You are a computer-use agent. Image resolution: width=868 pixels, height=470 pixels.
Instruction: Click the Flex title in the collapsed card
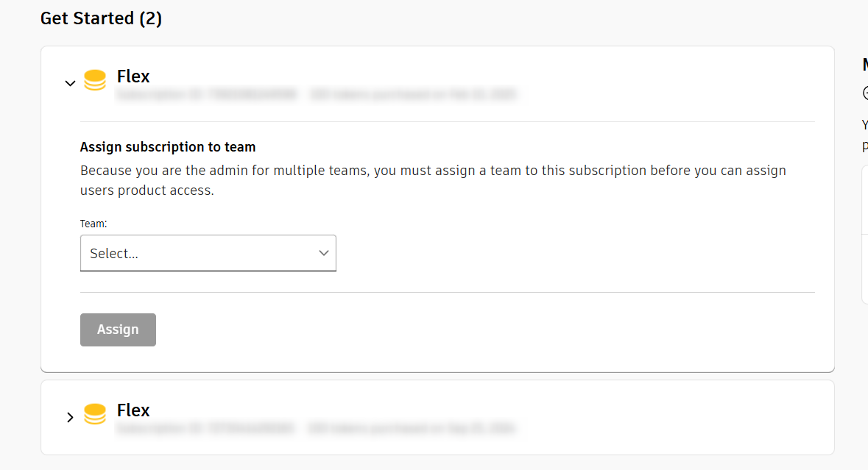click(133, 410)
